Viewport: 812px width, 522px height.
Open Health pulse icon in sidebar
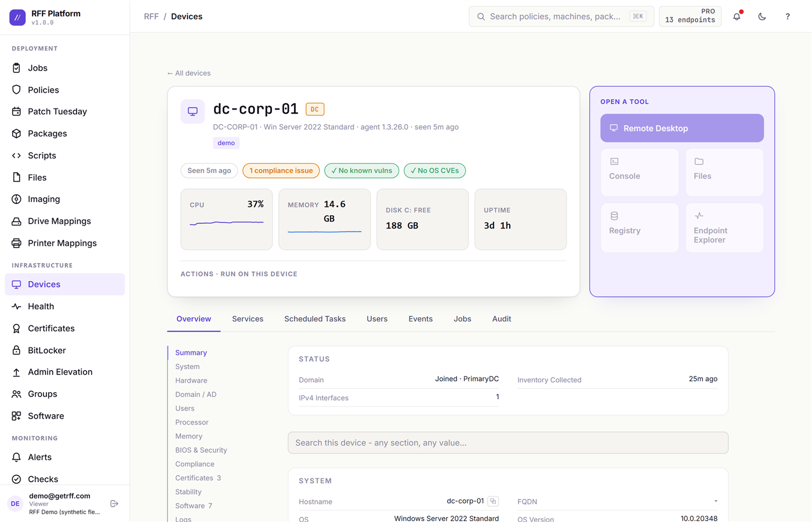[x=16, y=306]
